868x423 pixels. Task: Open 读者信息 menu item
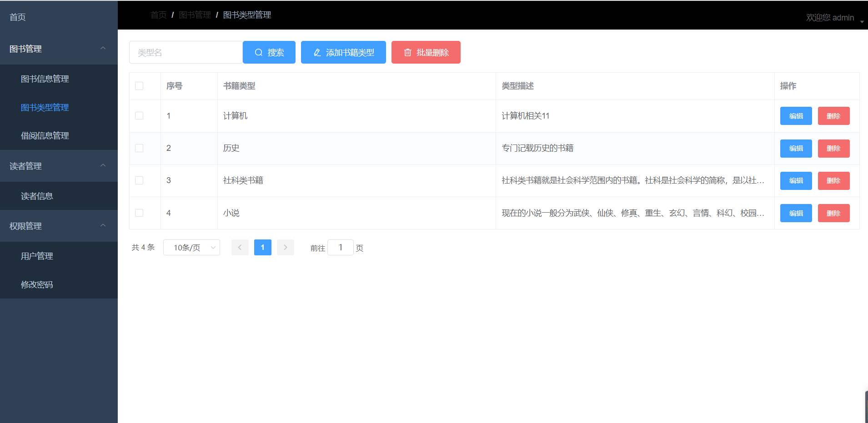point(59,196)
